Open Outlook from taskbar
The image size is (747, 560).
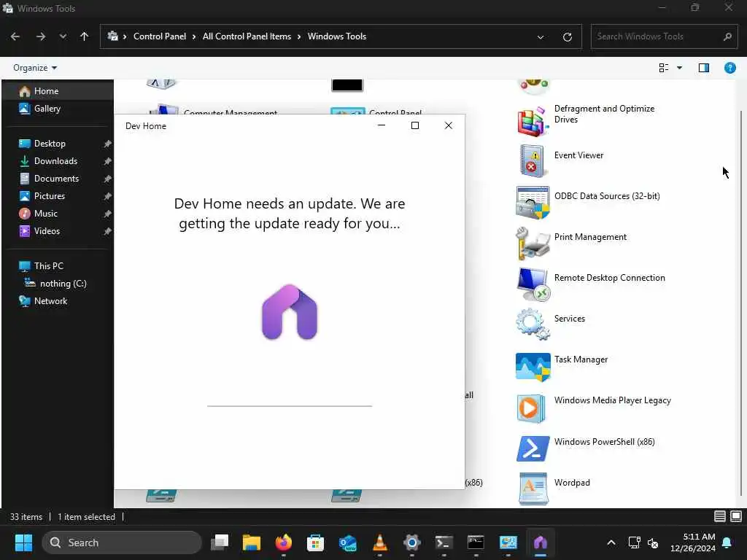click(348, 542)
